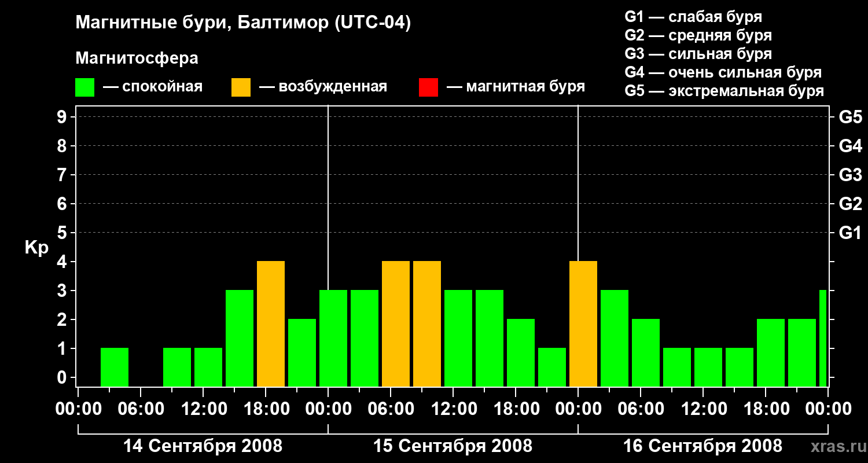The image size is (868, 463).
Task: Click the '06:00' time label under 16 September
Action: click(641, 409)
